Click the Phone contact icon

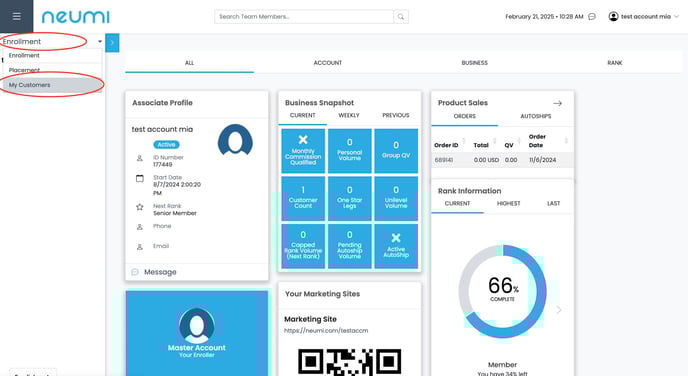tap(140, 227)
